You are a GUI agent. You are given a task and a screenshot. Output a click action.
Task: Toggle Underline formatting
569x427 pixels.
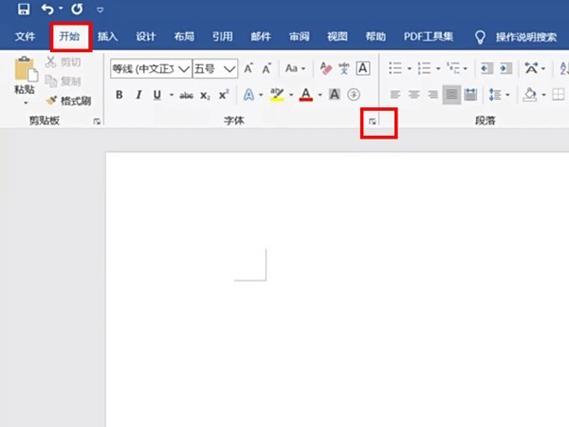pos(157,95)
